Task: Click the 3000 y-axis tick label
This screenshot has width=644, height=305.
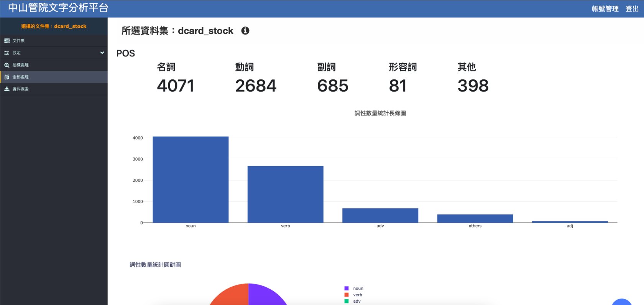Action: (138, 159)
